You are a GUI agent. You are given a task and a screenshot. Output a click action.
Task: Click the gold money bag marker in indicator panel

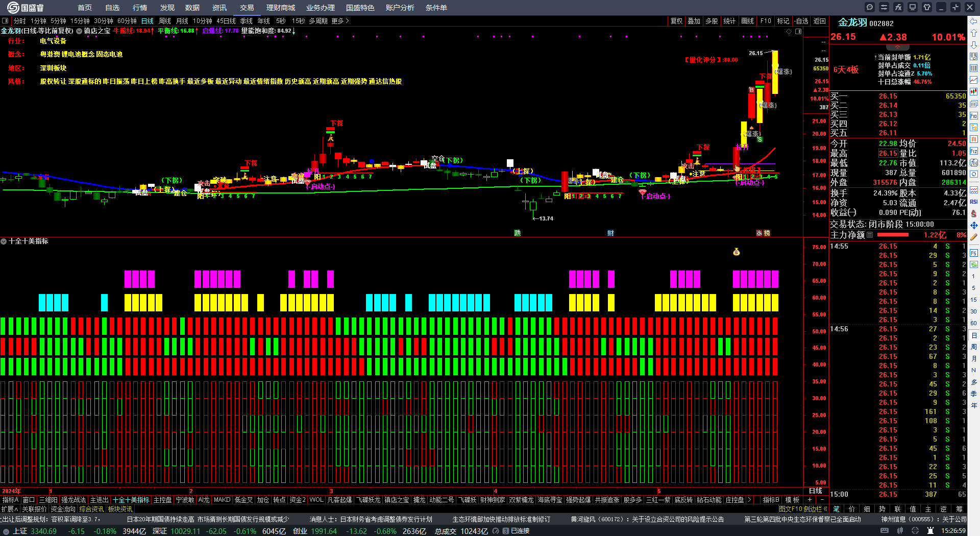point(736,252)
